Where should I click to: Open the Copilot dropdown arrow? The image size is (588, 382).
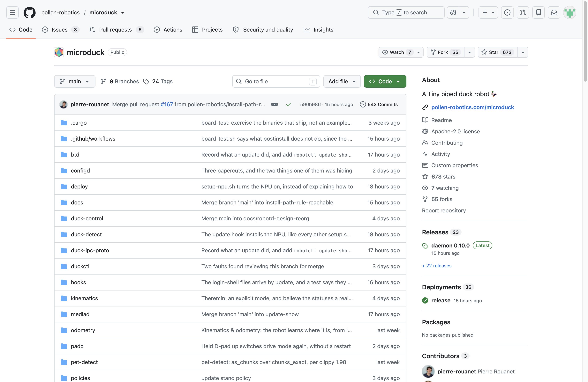464,12
